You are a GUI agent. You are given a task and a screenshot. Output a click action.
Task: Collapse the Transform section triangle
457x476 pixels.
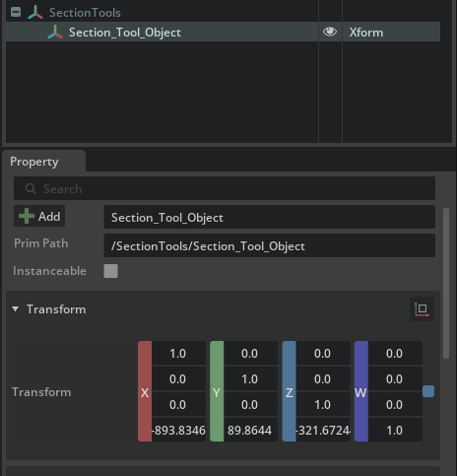coord(15,308)
